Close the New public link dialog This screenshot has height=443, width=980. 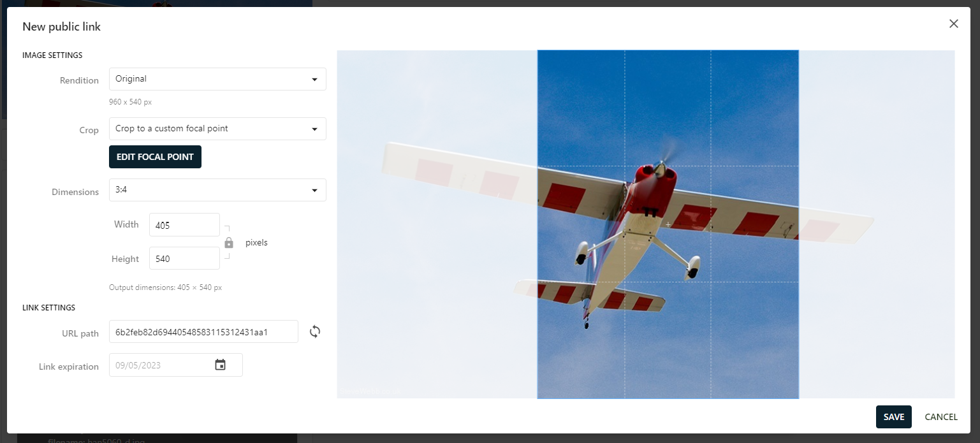point(953,24)
